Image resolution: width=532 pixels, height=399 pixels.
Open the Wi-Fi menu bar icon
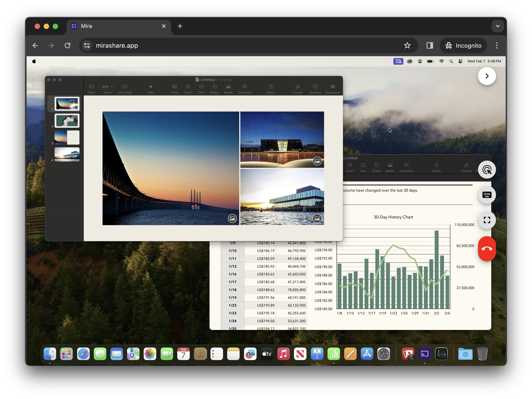pyautogui.click(x=441, y=61)
